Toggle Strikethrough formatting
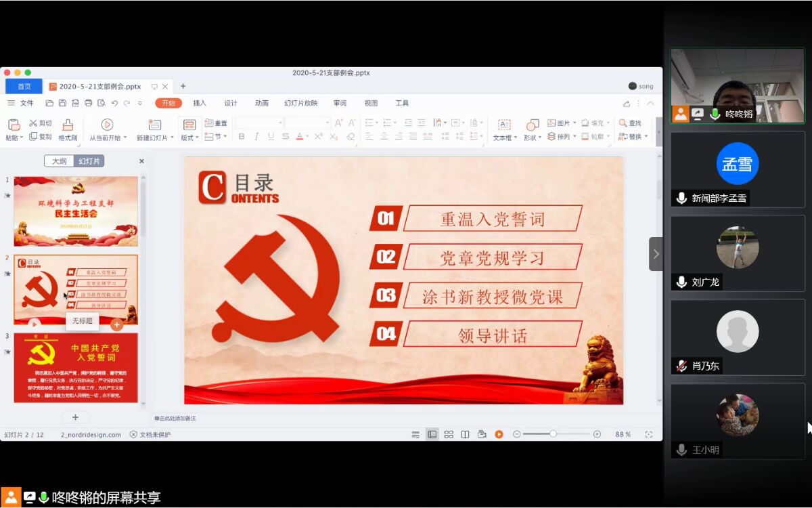Image resolution: width=812 pixels, height=508 pixels. point(286,136)
